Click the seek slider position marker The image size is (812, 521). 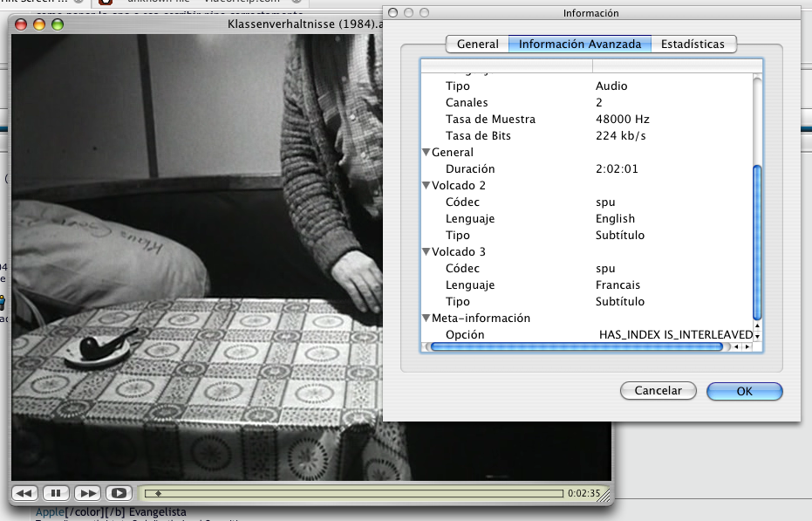[x=158, y=494]
